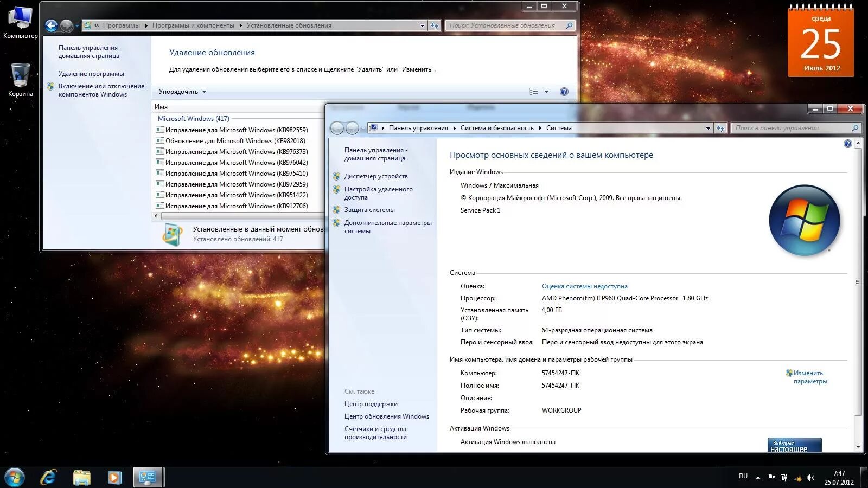Open Windows Explorer folder icon in taskbar
The width and height of the screenshot is (868, 488).
point(82,477)
